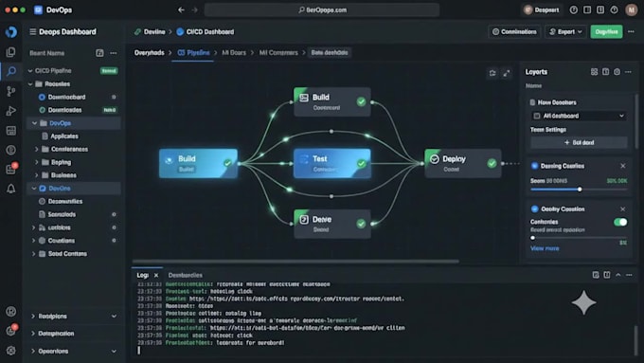Viewport: 644px width, 363px height.
Task: Toggle the Conhonles switch
Action: coord(620,223)
